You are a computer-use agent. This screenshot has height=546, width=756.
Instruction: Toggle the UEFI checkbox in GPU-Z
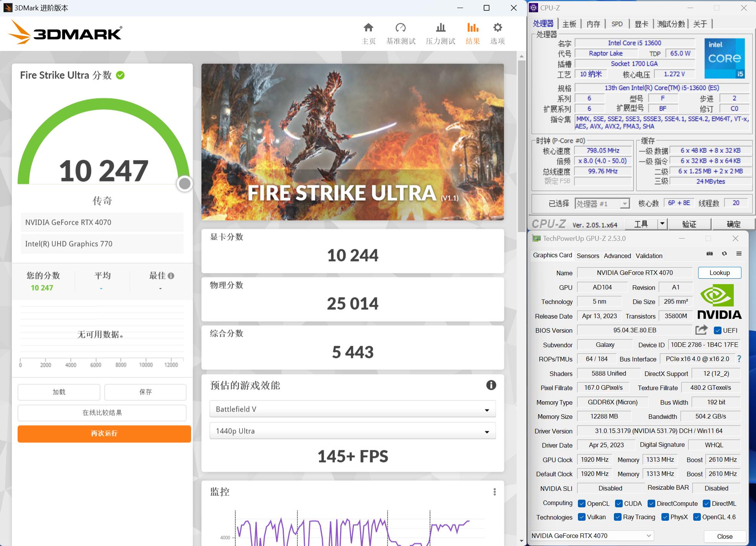[x=717, y=330]
